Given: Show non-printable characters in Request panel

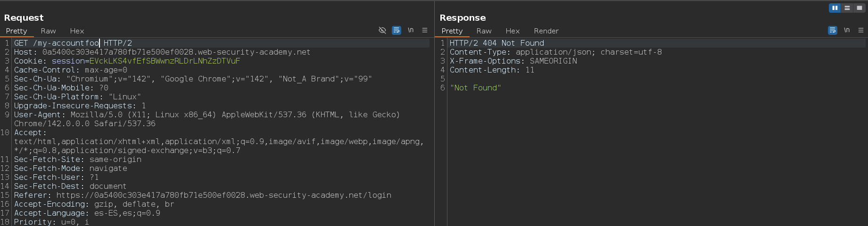Looking at the screenshot, I should coord(411,30).
